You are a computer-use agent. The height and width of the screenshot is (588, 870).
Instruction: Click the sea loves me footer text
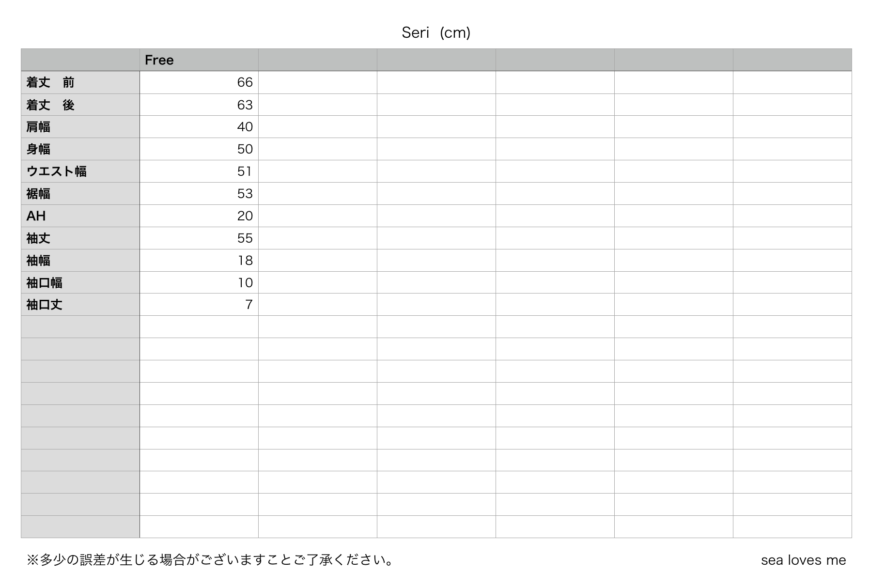[x=803, y=560]
